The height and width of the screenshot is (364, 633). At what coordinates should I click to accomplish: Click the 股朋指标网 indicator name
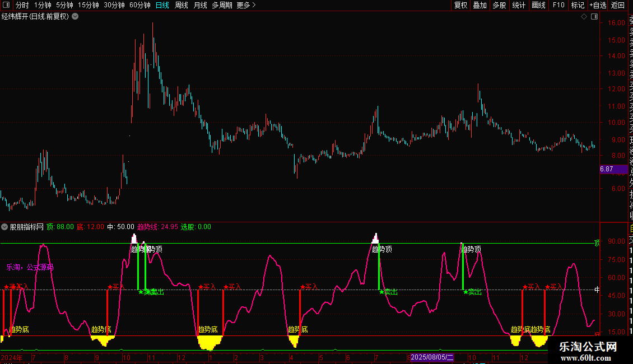[x=27, y=227]
